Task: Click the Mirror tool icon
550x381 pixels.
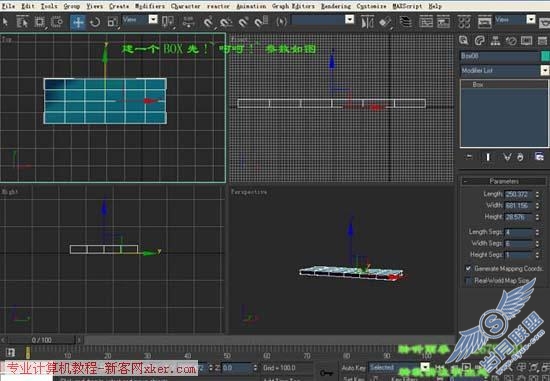Action: click(367, 22)
